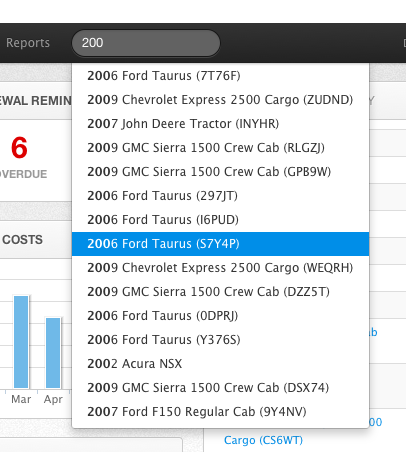Image resolution: width=406 pixels, height=452 pixels.
Task: Pick 2009 GMC Sierra 1500 Crew Cab (DZZ5T)
Action: pyautogui.click(x=220, y=292)
